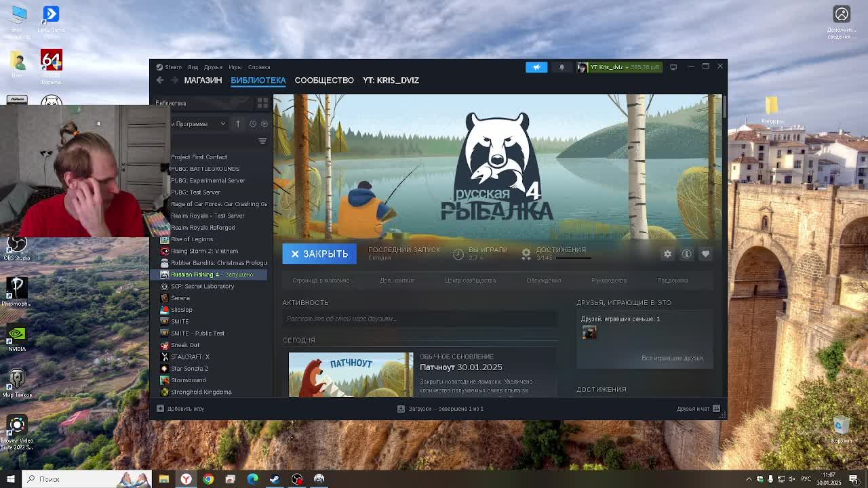Image resolution: width=868 pixels, height=488 pixels.
Task: Open Microsoft Edge from the taskbar
Action: (252, 479)
